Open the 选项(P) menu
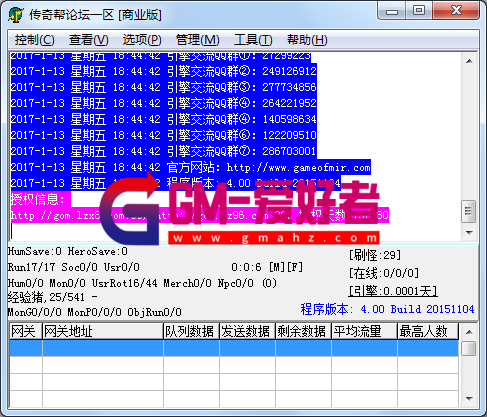This screenshot has height=417, width=487. tap(142, 40)
